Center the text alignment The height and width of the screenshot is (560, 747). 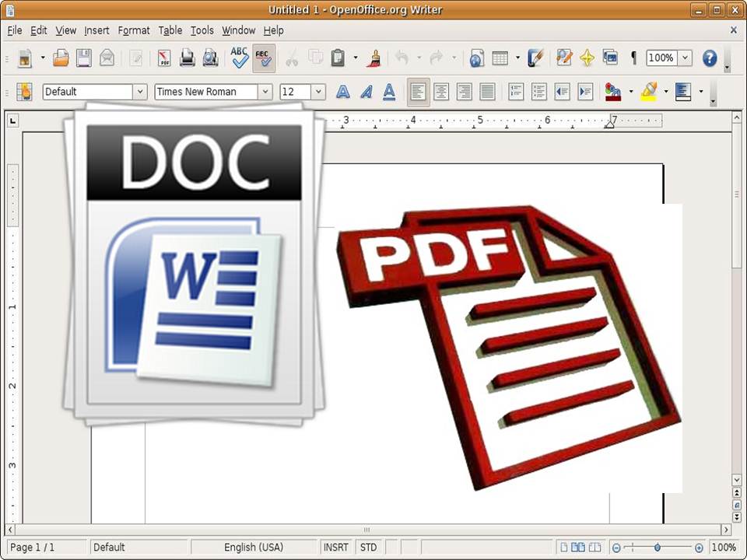[441, 92]
